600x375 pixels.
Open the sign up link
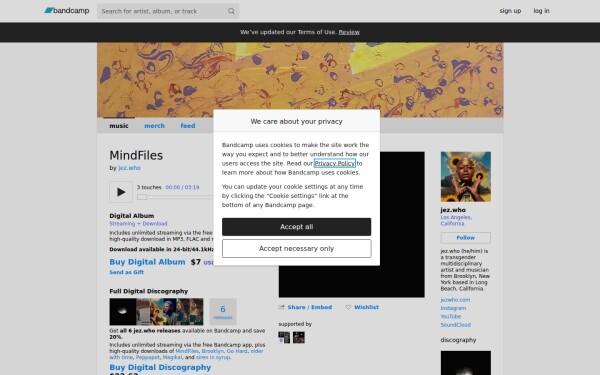tap(510, 11)
